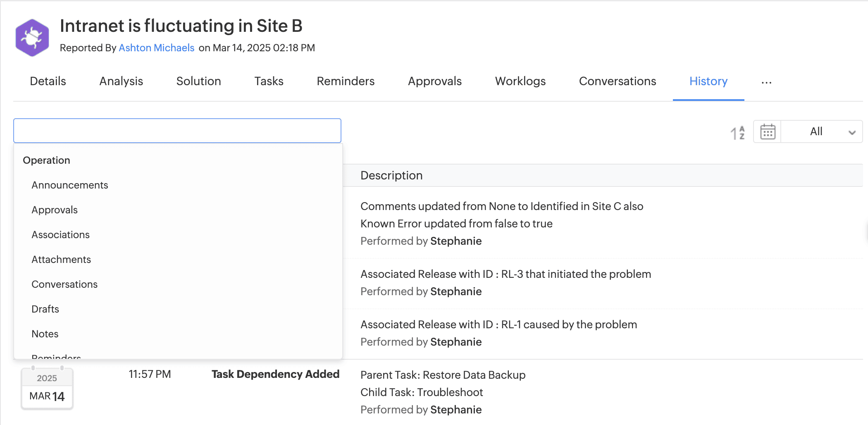Open the more tabs ellipsis menu
This screenshot has width=868, height=425.
pos(766,82)
